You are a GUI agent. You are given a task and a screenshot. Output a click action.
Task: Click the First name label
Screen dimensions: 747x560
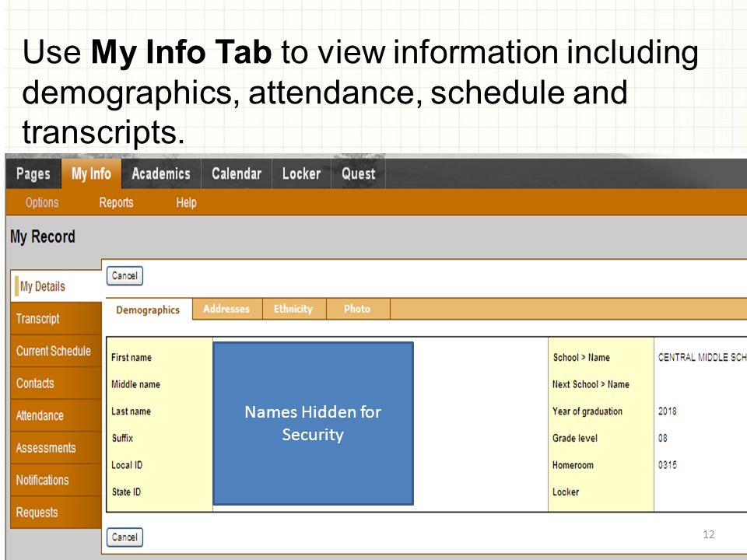point(132,357)
